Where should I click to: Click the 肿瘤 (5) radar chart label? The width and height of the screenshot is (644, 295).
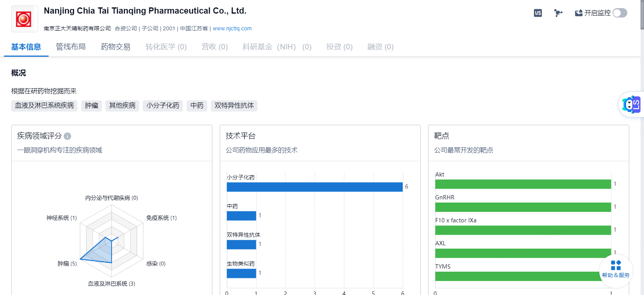coord(67,264)
